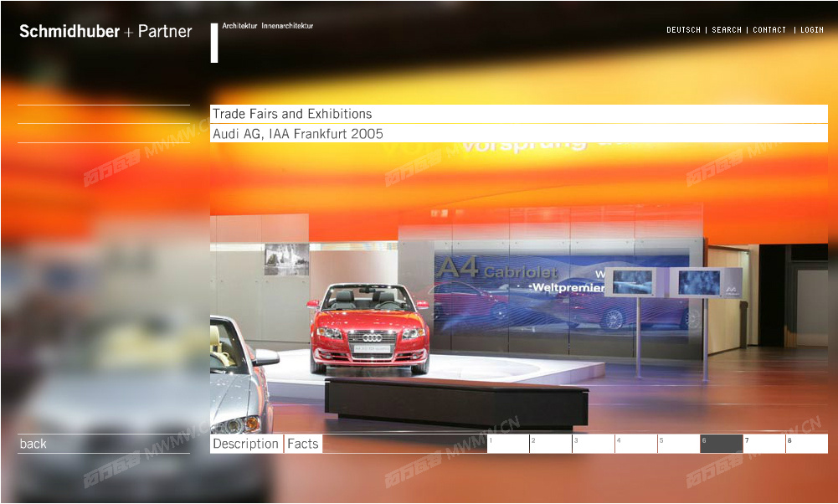
Task: Open the Facts tab
Action: (x=303, y=444)
